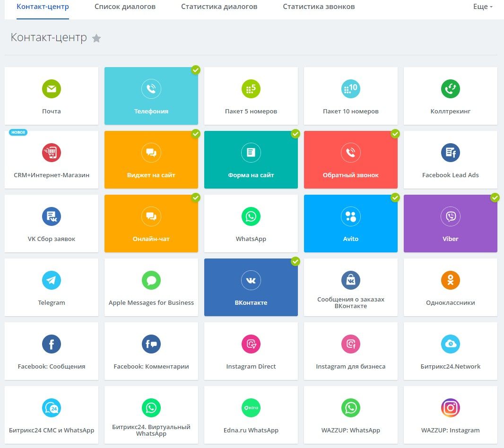Open the Статистика звонков tab
504x448 pixels.
[319, 7]
